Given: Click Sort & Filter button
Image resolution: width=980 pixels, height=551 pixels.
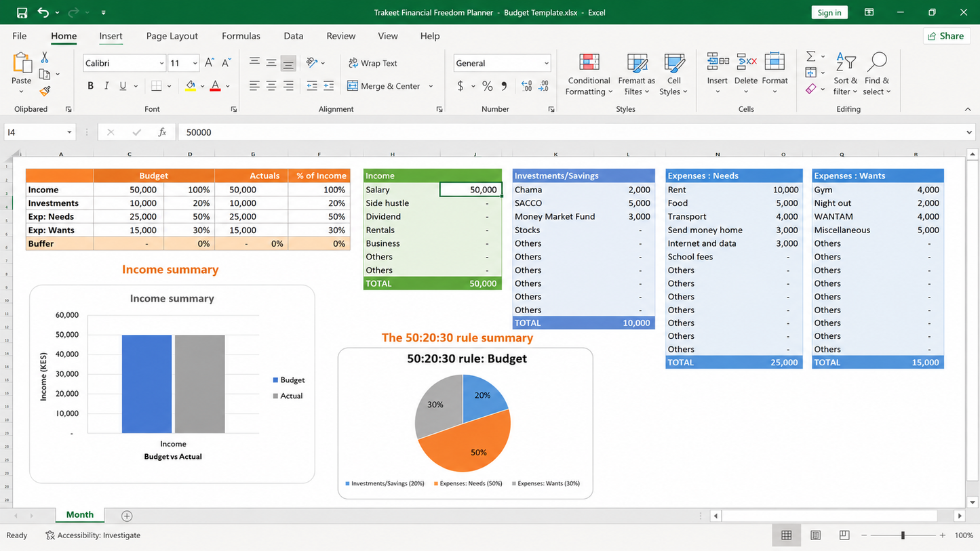Looking at the screenshot, I should tap(845, 75).
